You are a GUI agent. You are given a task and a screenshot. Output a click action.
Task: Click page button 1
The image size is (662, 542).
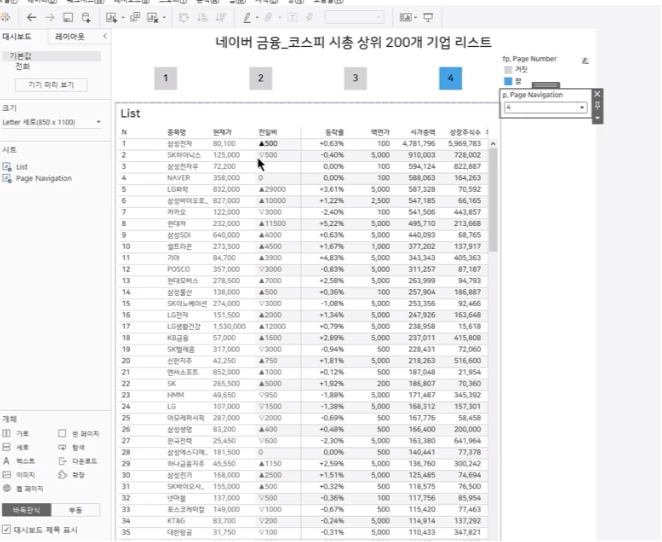tap(166, 78)
